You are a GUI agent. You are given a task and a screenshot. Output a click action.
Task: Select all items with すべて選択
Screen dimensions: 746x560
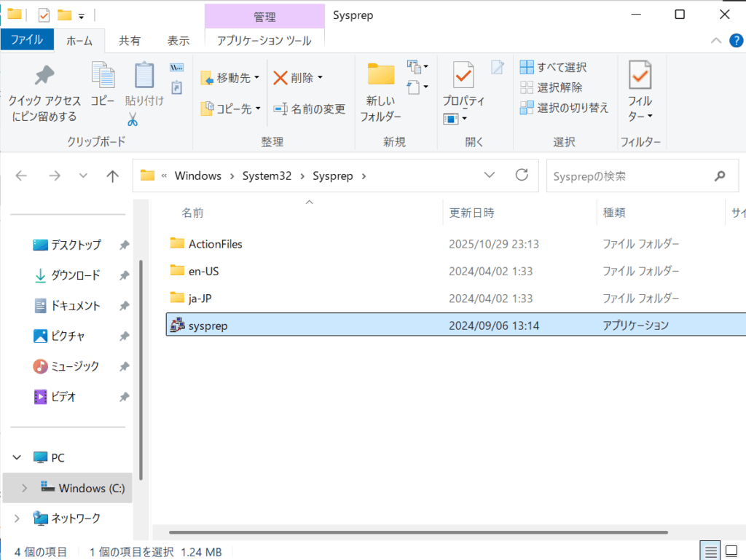(554, 68)
